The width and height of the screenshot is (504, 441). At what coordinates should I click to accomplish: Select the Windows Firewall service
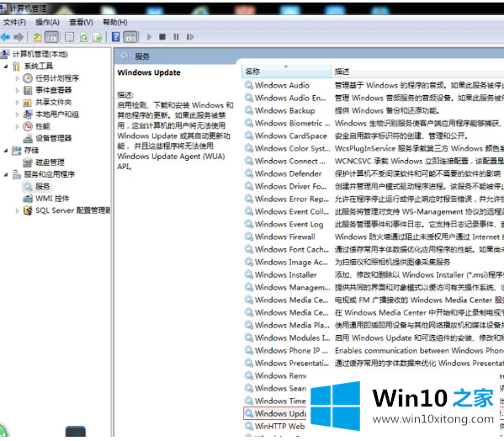284,236
